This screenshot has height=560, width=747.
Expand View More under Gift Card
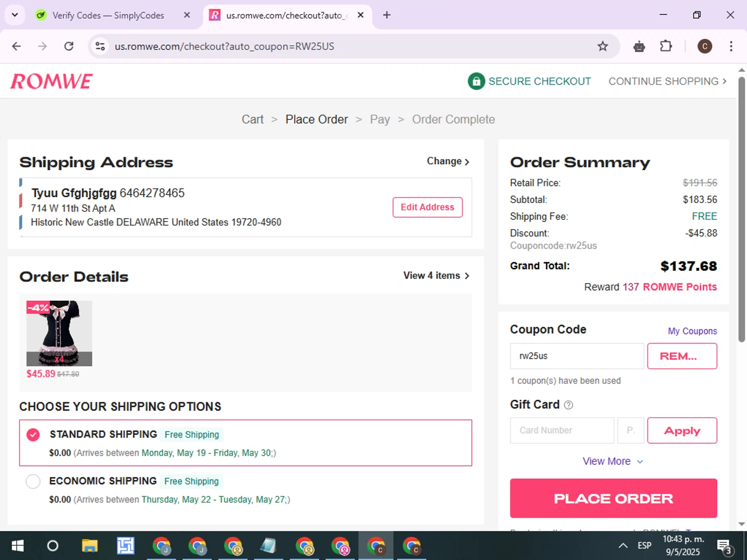point(613,461)
